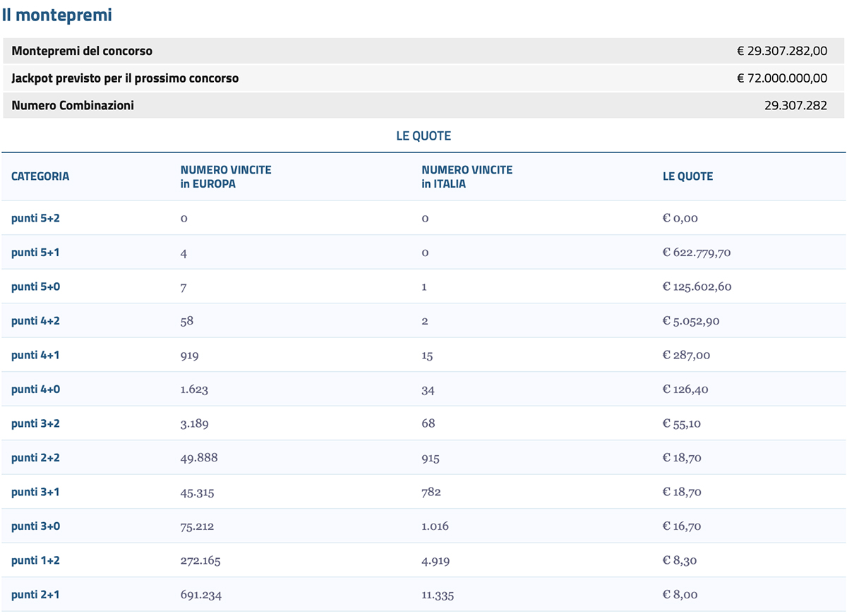
Task: Click the € 622.779,70 prize amount
Action: point(696,253)
